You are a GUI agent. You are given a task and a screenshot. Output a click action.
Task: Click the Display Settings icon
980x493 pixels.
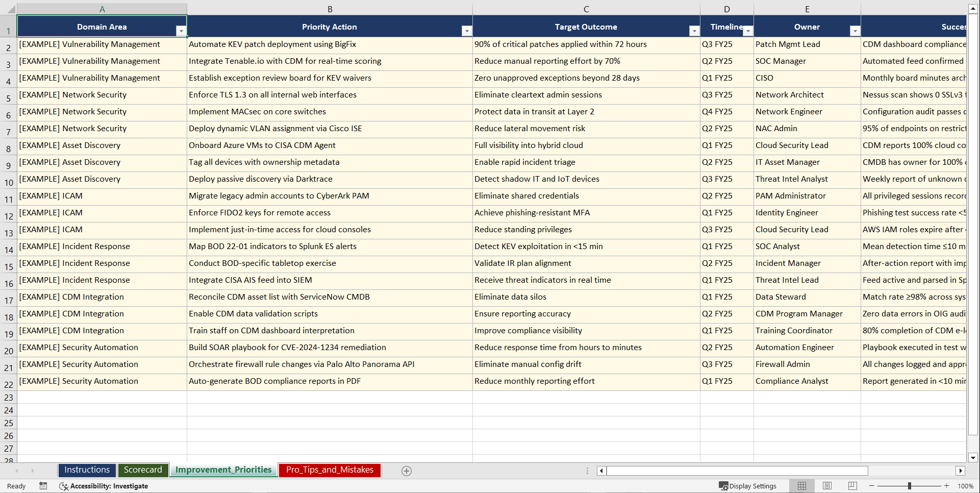pyautogui.click(x=748, y=486)
